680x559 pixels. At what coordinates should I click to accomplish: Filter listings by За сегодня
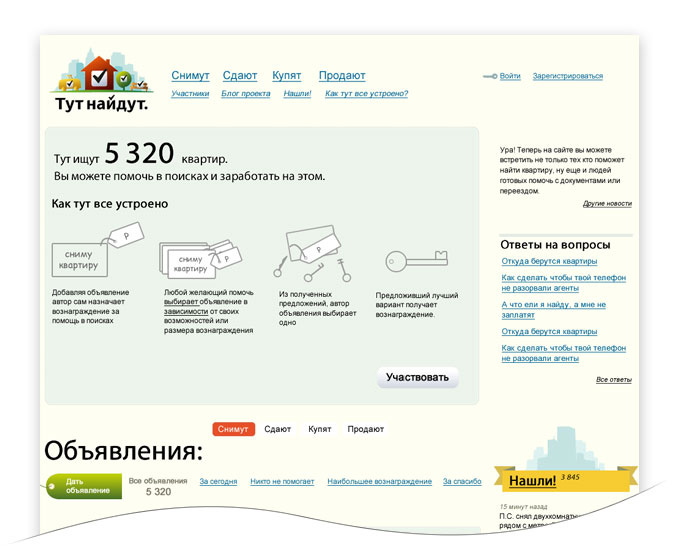[218, 481]
